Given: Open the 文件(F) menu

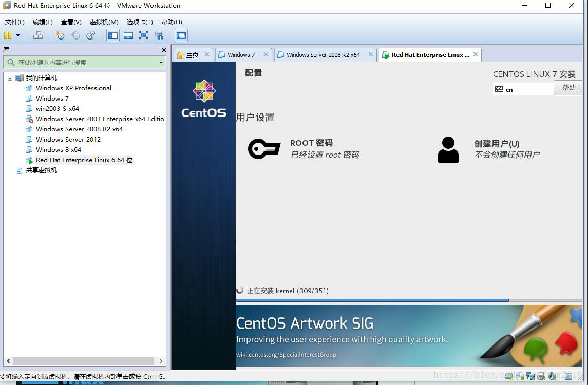Looking at the screenshot, I should pyautogui.click(x=14, y=22).
